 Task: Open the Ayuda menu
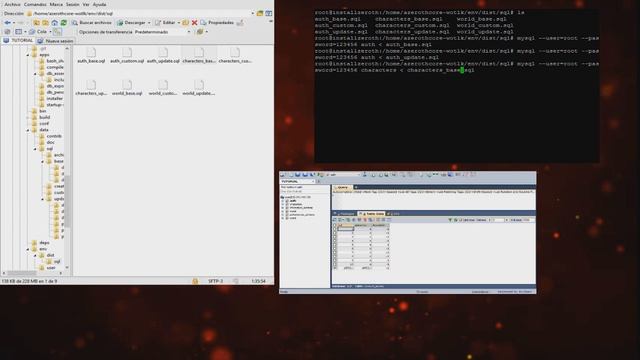point(99,4)
